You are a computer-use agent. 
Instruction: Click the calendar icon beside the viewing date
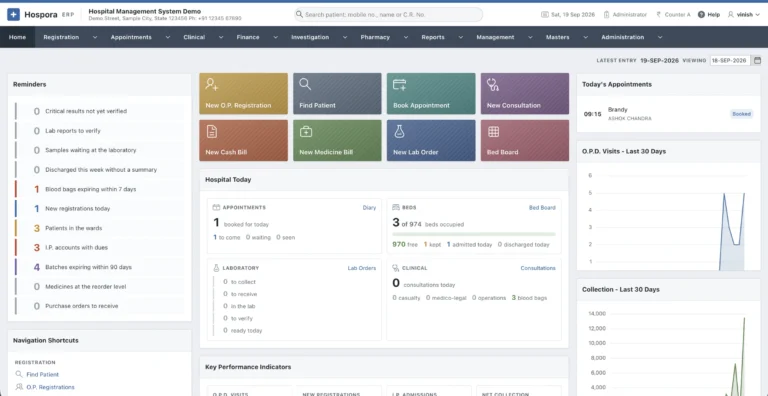coord(757,60)
